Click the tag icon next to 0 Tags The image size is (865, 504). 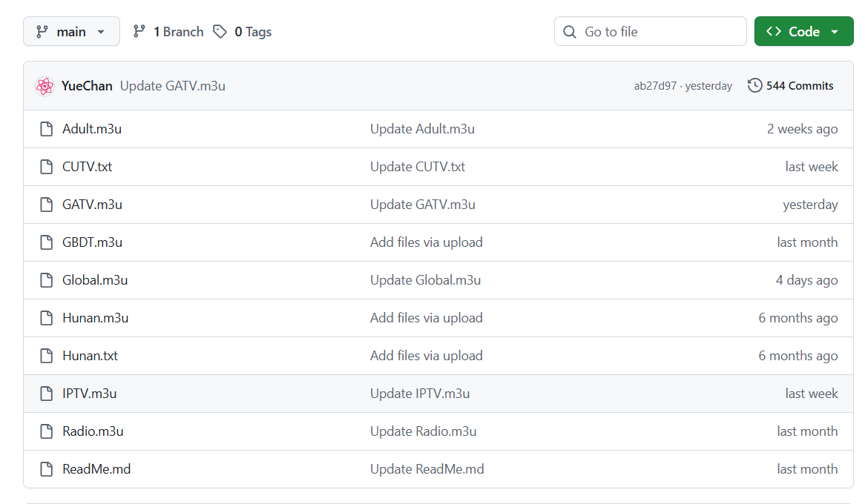click(220, 32)
